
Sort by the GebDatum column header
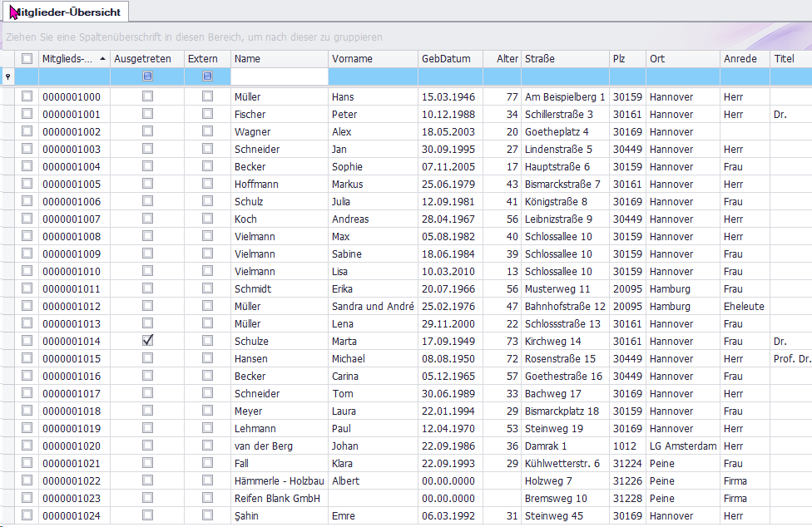pyautogui.click(x=449, y=59)
